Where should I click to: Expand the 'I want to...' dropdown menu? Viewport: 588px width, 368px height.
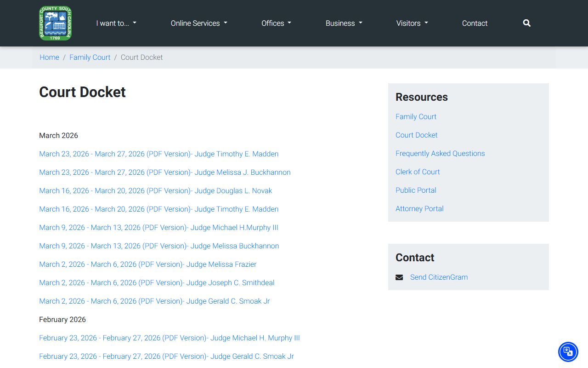(x=116, y=23)
